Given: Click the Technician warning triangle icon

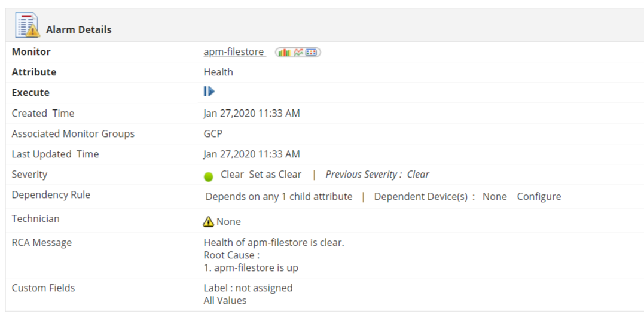Looking at the screenshot, I should [208, 221].
